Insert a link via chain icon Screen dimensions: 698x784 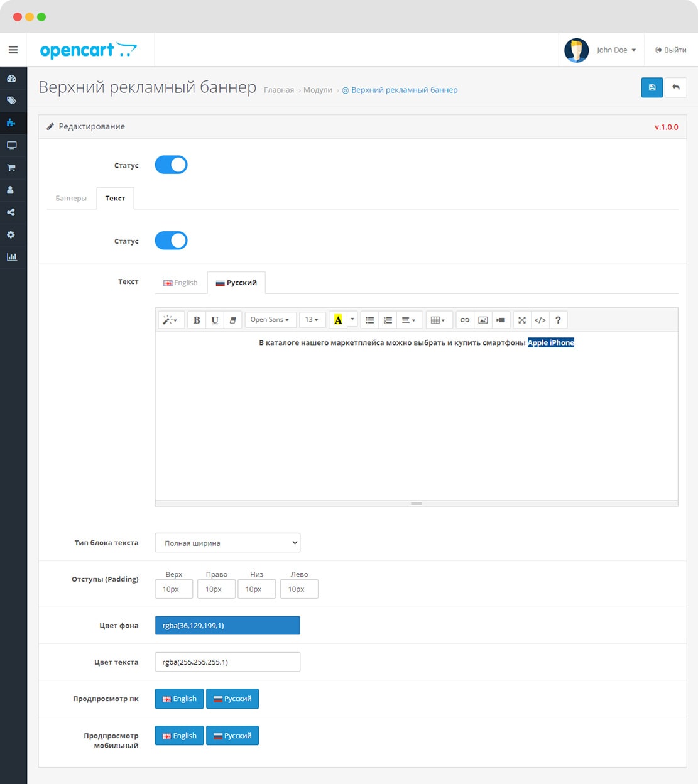(x=465, y=320)
